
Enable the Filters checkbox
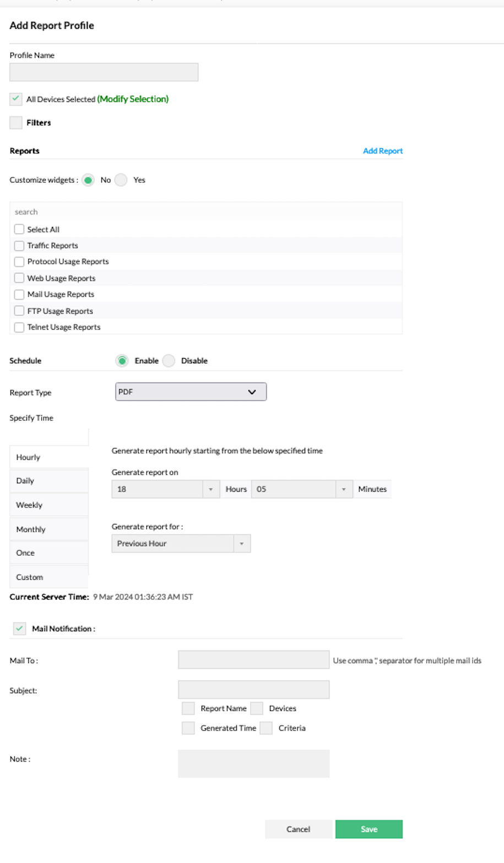click(x=15, y=122)
